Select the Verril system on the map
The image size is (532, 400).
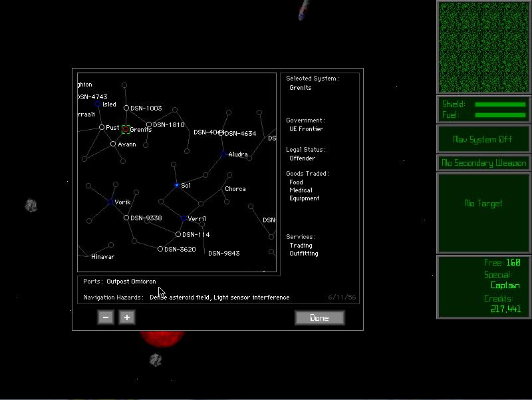[184, 218]
